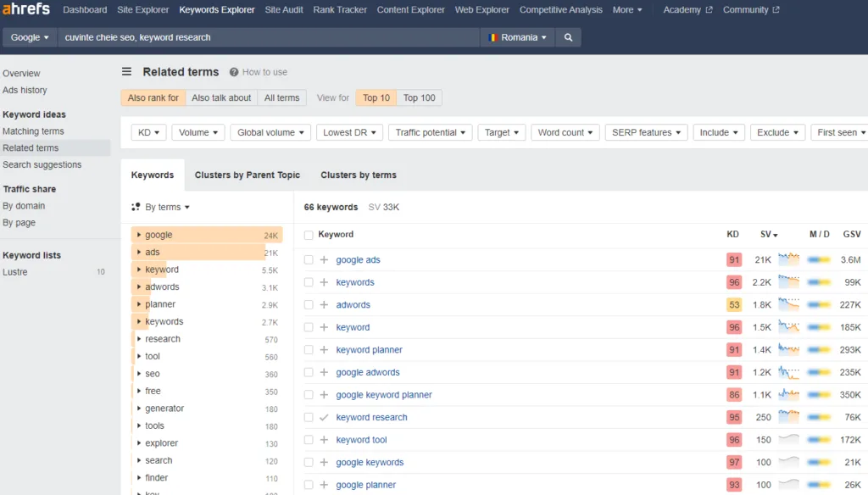Open Rank Tracker from top navigation
Viewport: 868px width, 495px height.
(x=340, y=9)
